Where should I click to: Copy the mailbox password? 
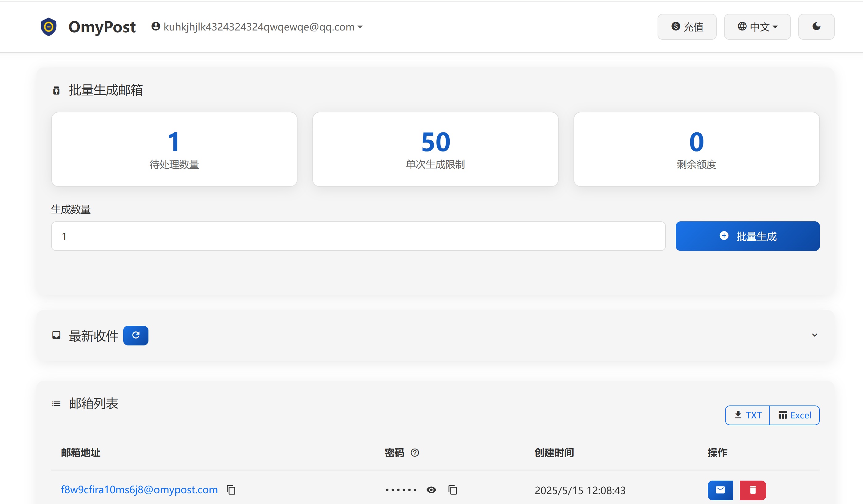pyautogui.click(x=453, y=490)
